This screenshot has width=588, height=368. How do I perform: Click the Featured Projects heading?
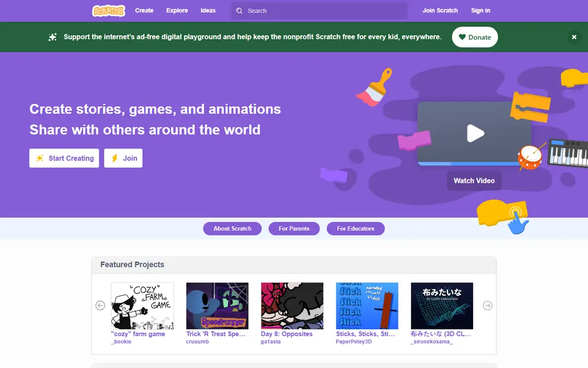(x=133, y=264)
